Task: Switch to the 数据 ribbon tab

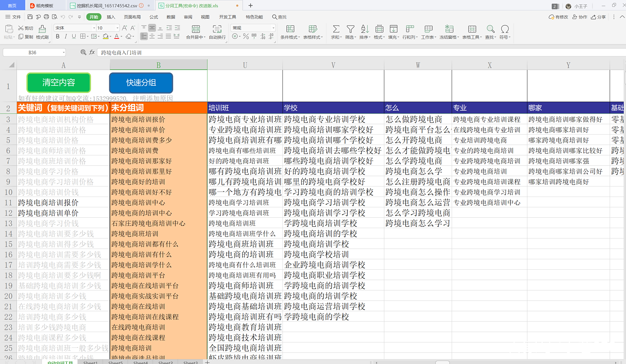Action: [x=171, y=17]
